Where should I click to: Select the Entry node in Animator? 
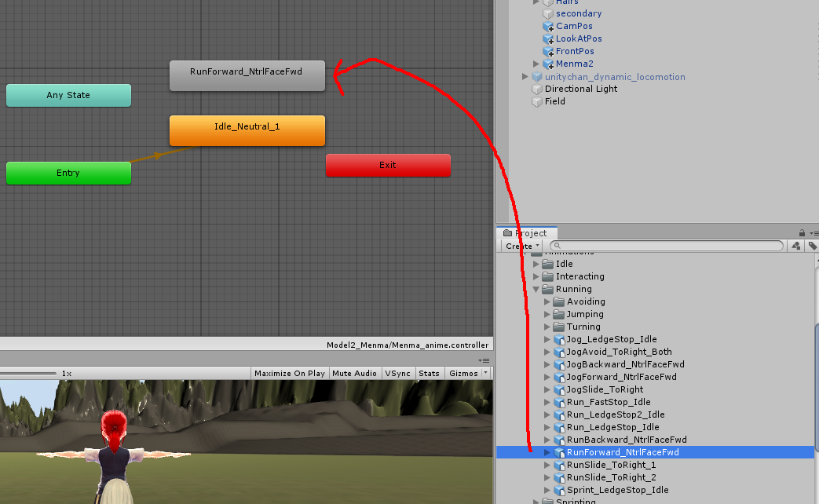click(x=68, y=173)
